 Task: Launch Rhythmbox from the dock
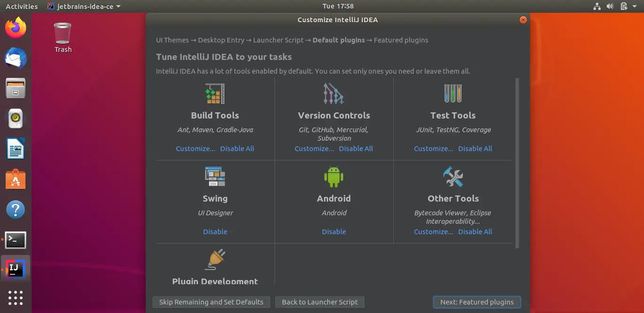[x=16, y=118]
